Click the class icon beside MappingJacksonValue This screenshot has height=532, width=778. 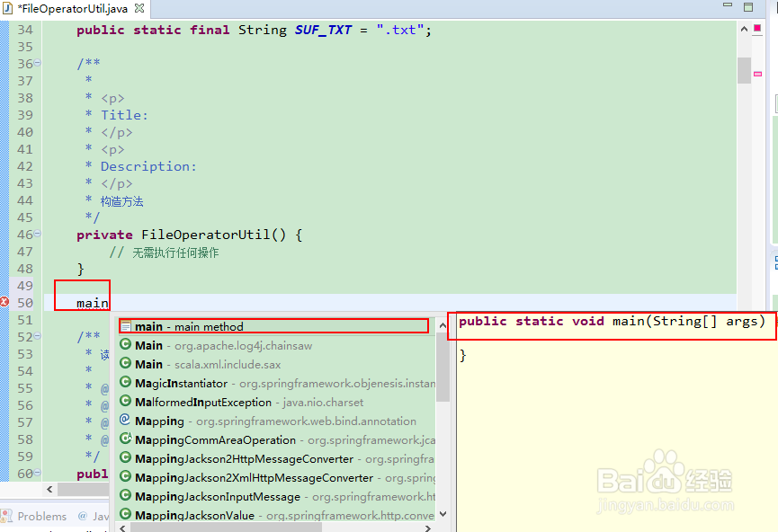point(126,514)
